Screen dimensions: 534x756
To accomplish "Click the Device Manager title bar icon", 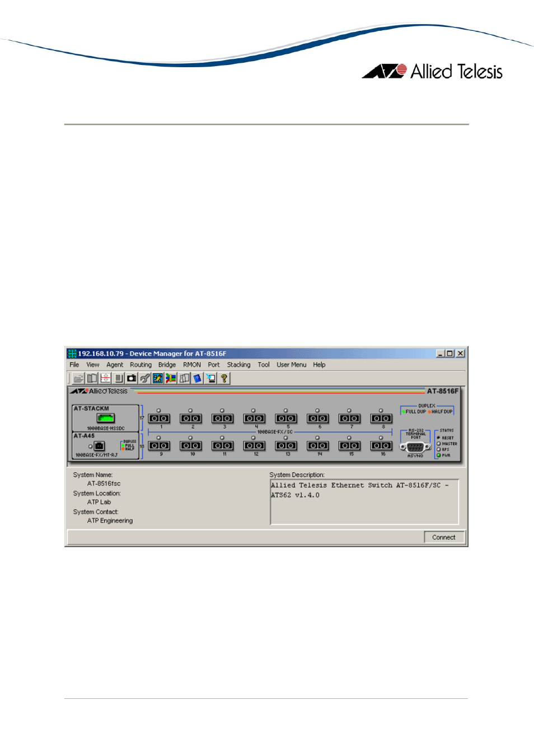I will [72, 353].
